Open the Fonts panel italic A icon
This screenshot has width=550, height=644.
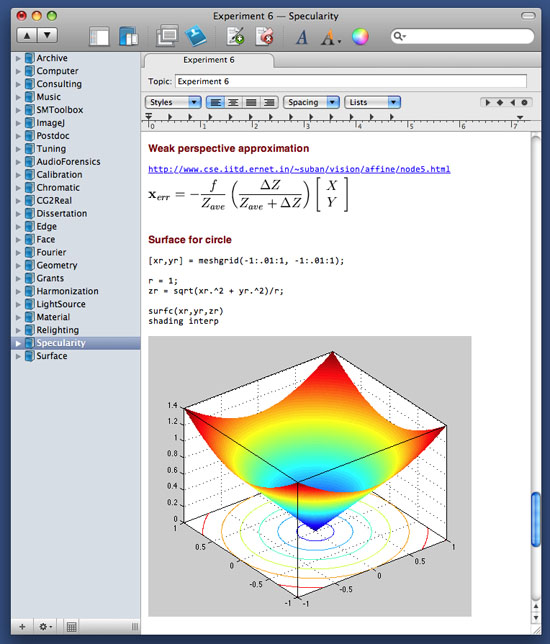point(302,37)
